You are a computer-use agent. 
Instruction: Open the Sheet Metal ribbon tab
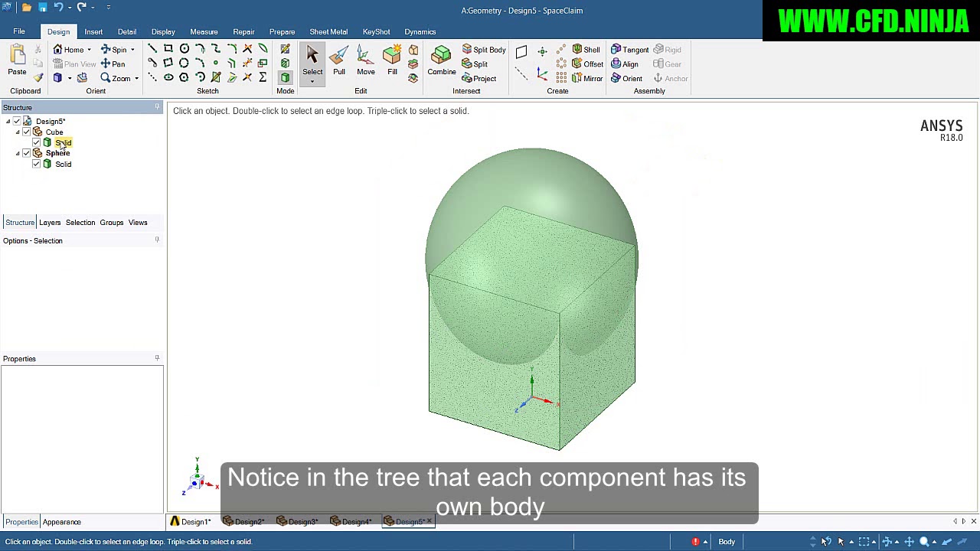click(328, 32)
